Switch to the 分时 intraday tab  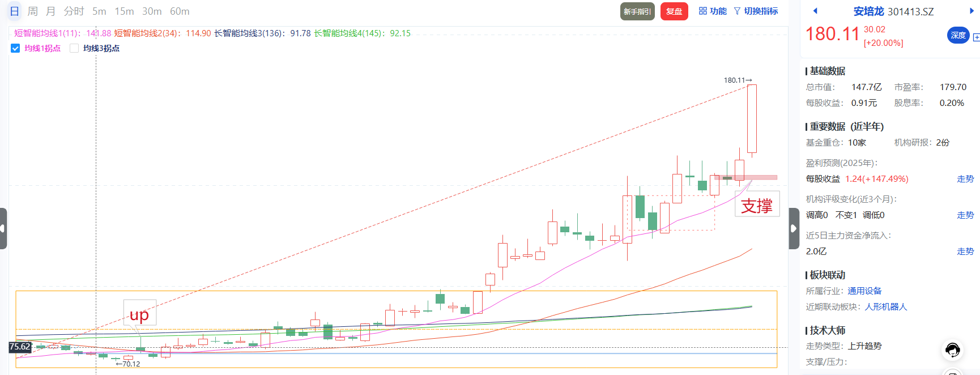pos(74,11)
